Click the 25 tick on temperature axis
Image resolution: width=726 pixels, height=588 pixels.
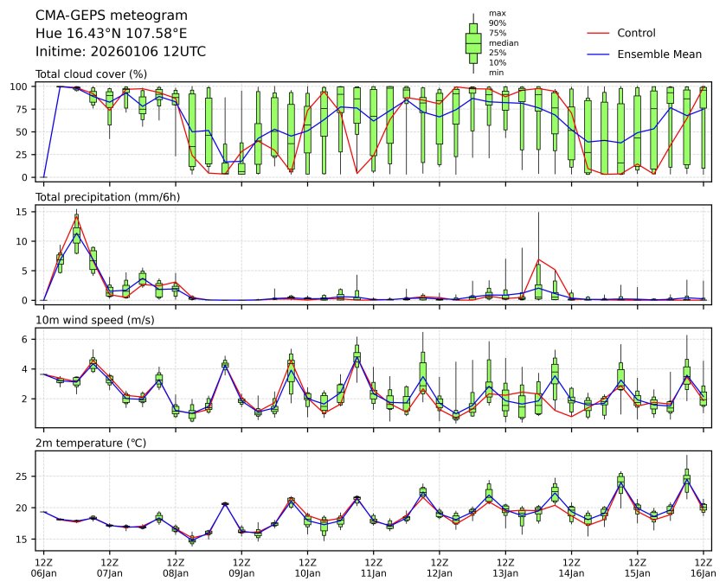pyautogui.click(x=26, y=476)
